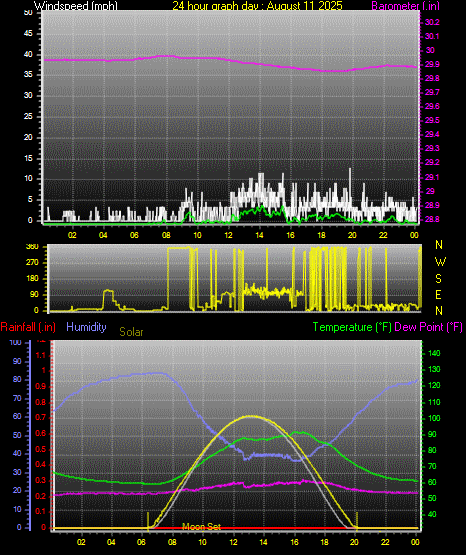Click the Temperature (°F) legend label

click(x=352, y=327)
